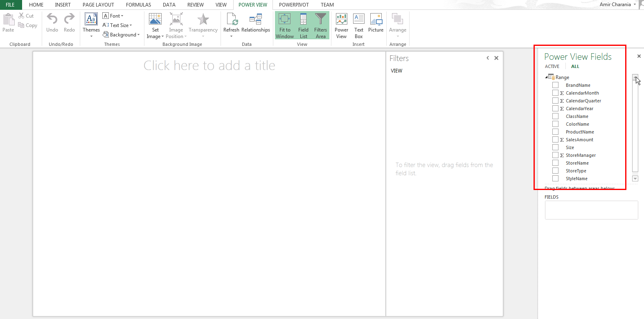Refresh the Power View data
Screen dimensions: 644x319
pos(231,25)
